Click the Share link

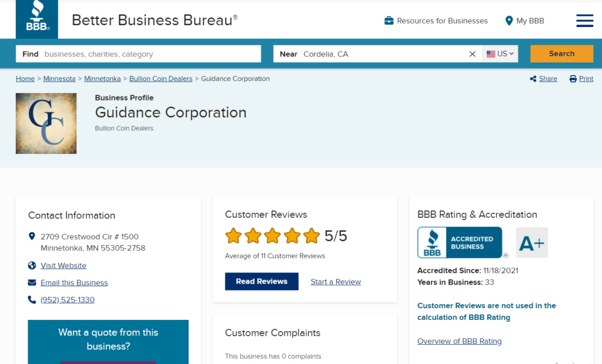pyautogui.click(x=548, y=79)
